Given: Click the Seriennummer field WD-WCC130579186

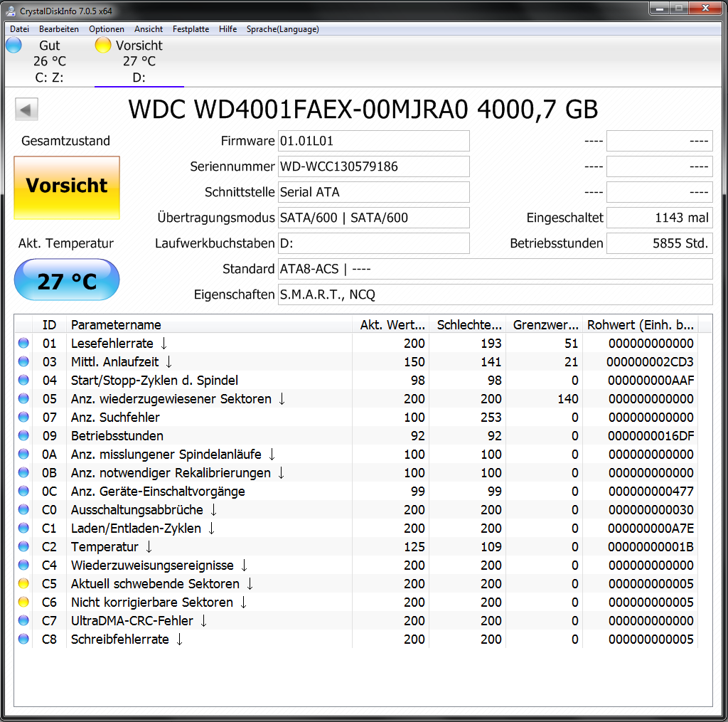Looking at the screenshot, I should tap(374, 166).
